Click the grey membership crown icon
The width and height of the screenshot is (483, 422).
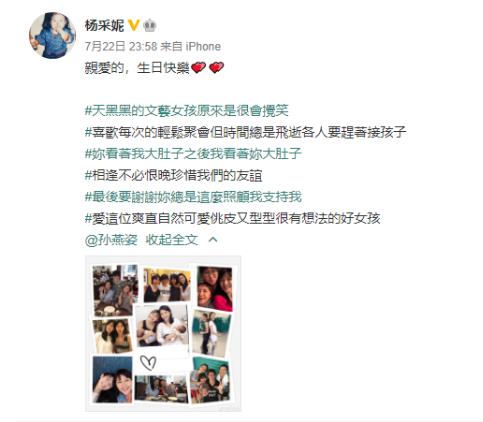[x=150, y=26]
